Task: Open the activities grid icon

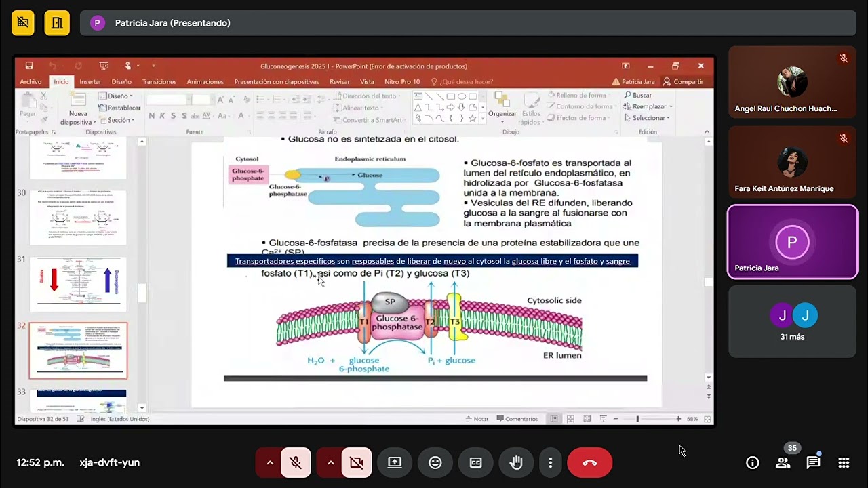Action: (x=844, y=463)
